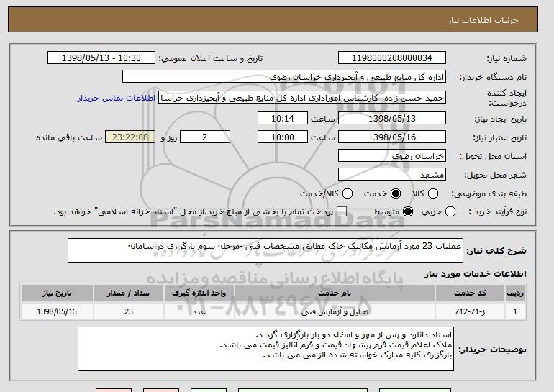Screen dimensions: 554x392
Task: Click the جزئیات اطلاعات نیاز page header
Action: [483, 20]
